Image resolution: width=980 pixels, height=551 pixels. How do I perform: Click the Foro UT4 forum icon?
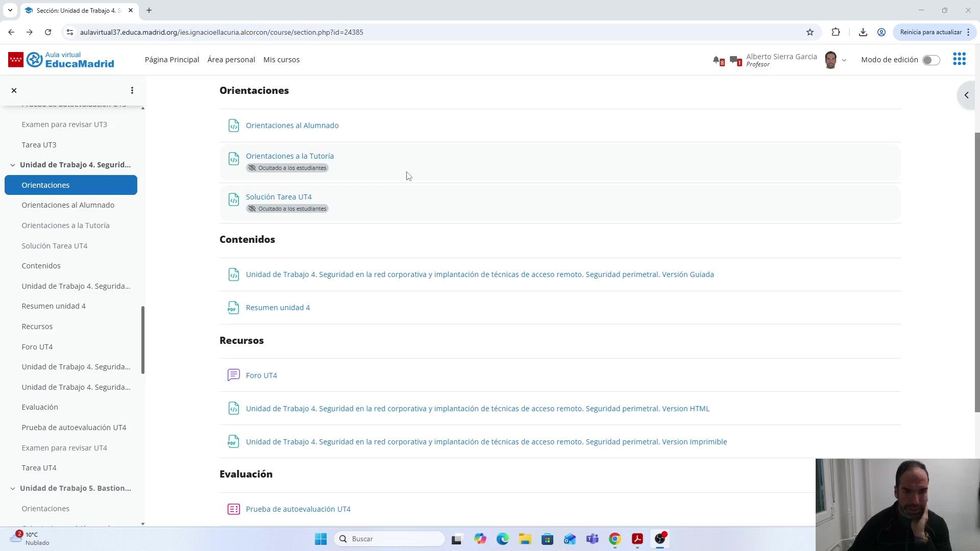coord(233,375)
